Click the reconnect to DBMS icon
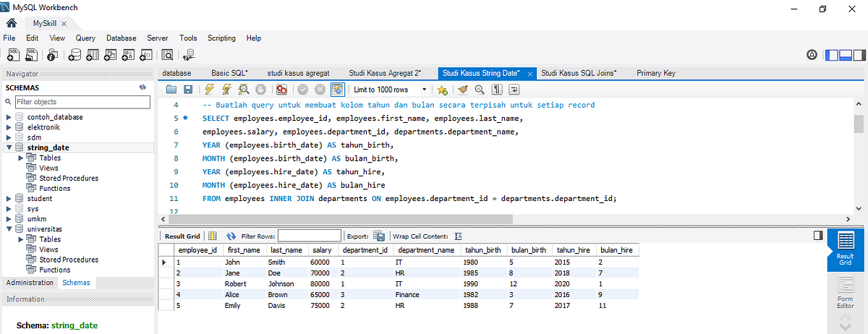This screenshot has width=868, height=334. click(x=189, y=54)
